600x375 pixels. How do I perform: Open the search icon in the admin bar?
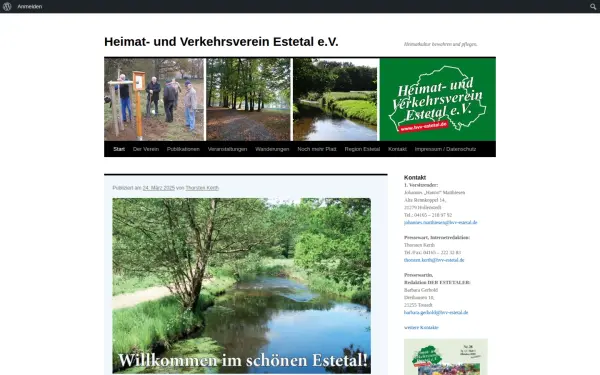click(593, 7)
